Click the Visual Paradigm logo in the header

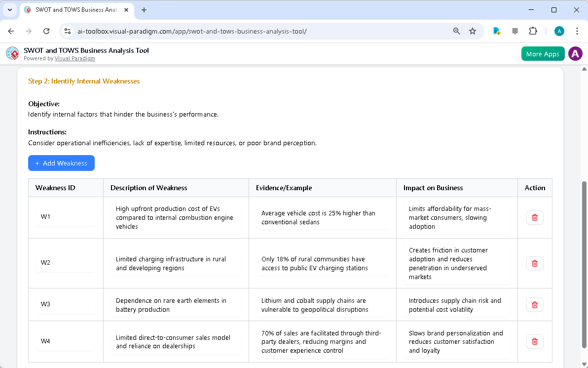pyautogui.click(x=12, y=53)
